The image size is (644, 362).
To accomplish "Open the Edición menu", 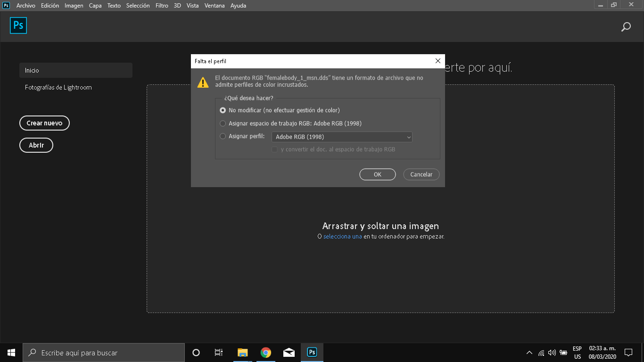I will click(50, 6).
